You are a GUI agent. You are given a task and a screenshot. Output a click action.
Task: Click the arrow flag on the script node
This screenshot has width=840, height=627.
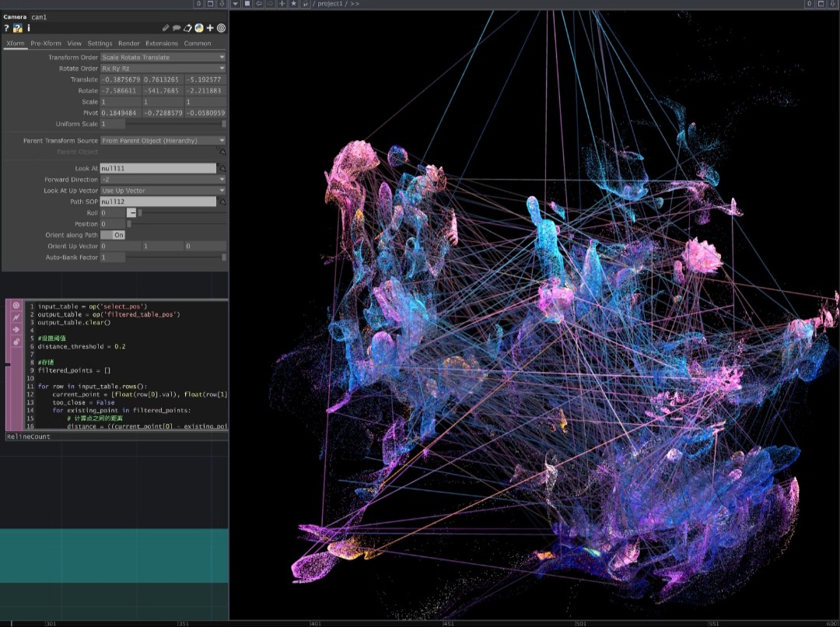tap(16, 330)
